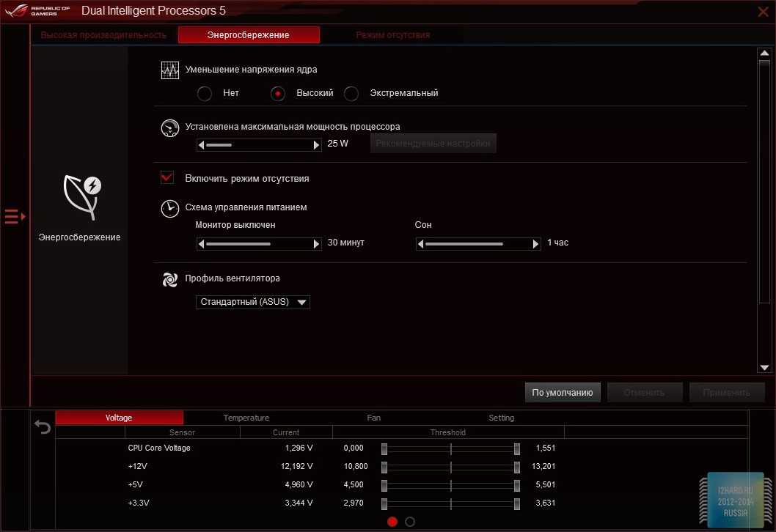Click the power scheme clock icon
This screenshot has height=532, width=776.
[x=169, y=208]
